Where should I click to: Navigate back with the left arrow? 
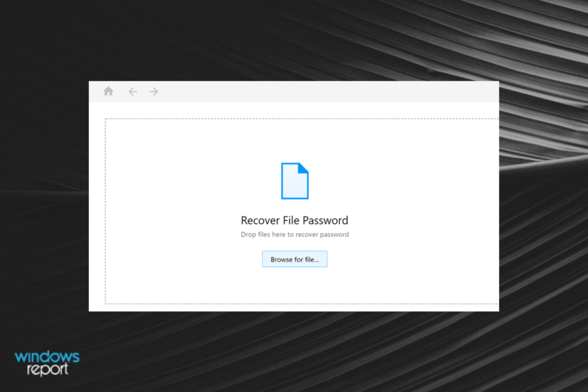(132, 92)
